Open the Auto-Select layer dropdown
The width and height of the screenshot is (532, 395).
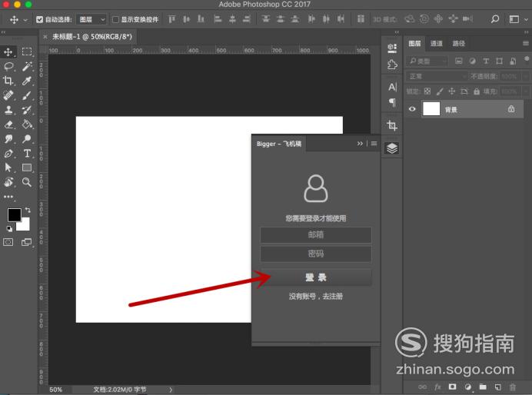point(91,20)
